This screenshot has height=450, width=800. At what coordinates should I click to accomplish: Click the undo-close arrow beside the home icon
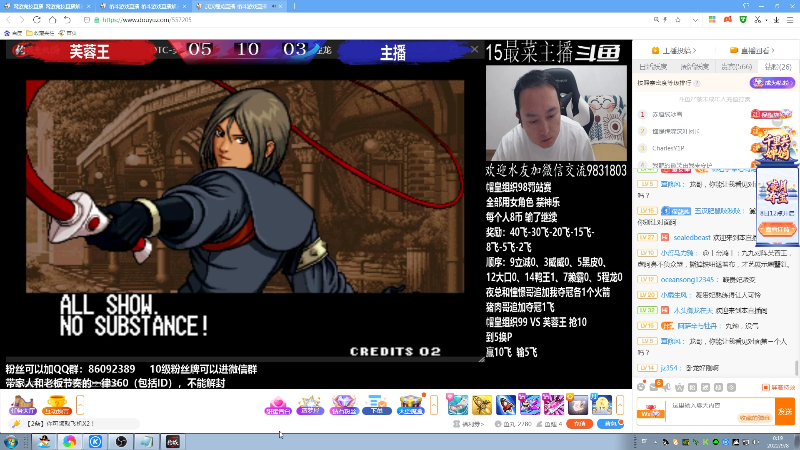click(x=67, y=19)
